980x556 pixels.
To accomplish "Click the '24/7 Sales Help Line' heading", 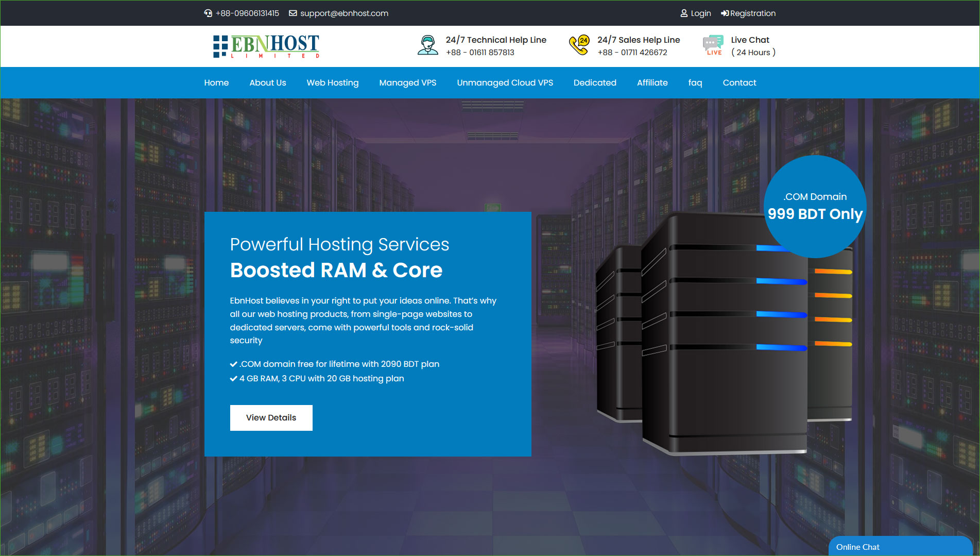I will 639,40.
